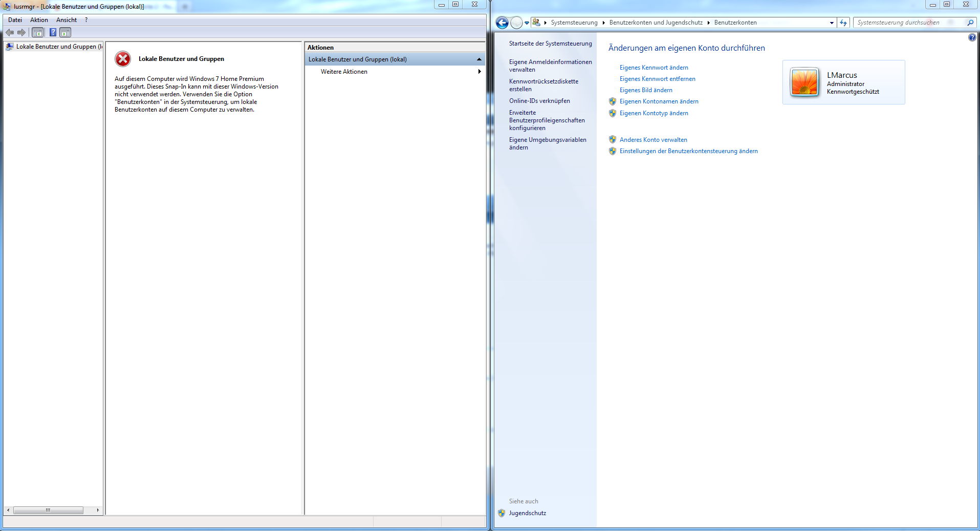This screenshot has height=531, width=980.
Task: Expand the breadcrumb arrow before Benutzerkonten
Action: (x=709, y=23)
